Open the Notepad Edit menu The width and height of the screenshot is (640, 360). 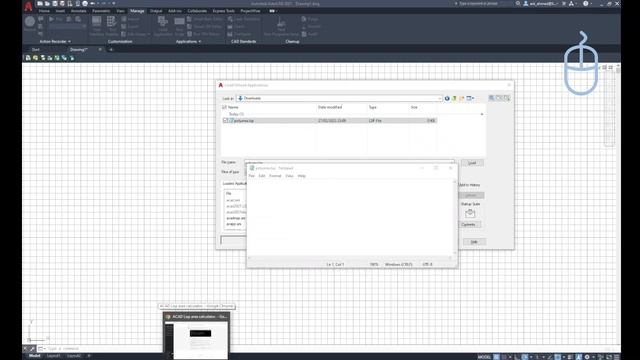pos(262,176)
